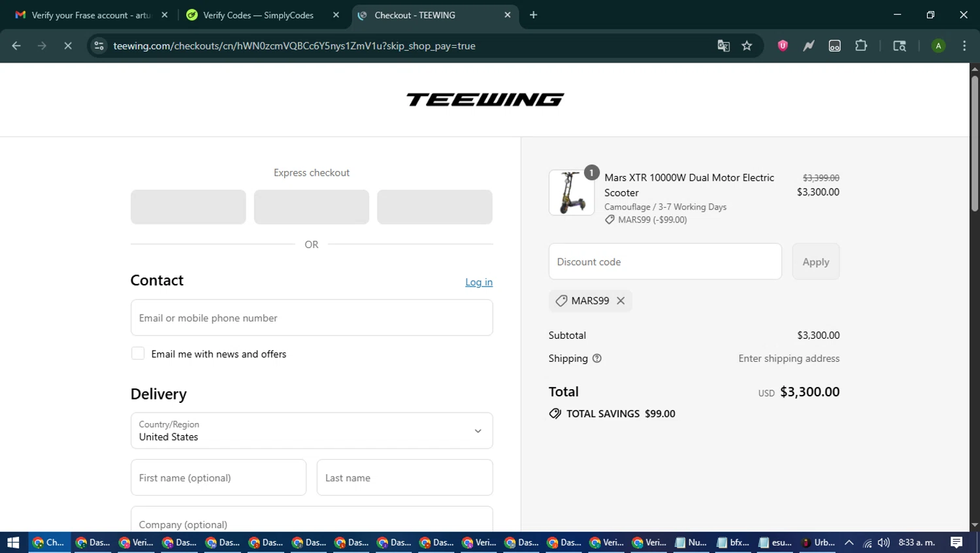Open Chrome three-dot menu
Viewport: 980px width, 553px height.
[964, 46]
